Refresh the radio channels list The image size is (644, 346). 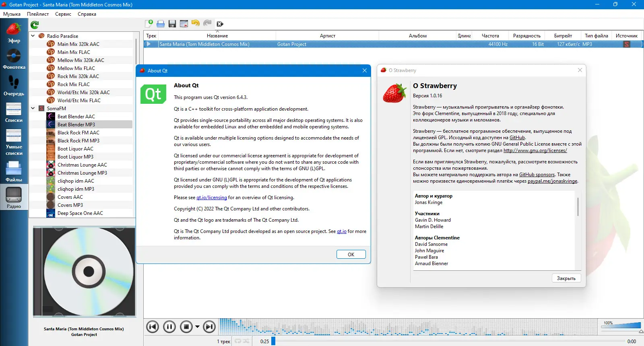35,25
